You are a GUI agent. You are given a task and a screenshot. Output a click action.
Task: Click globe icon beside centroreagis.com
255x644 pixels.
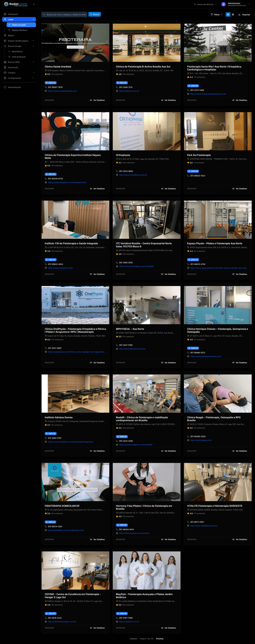click(x=188, y=440)
